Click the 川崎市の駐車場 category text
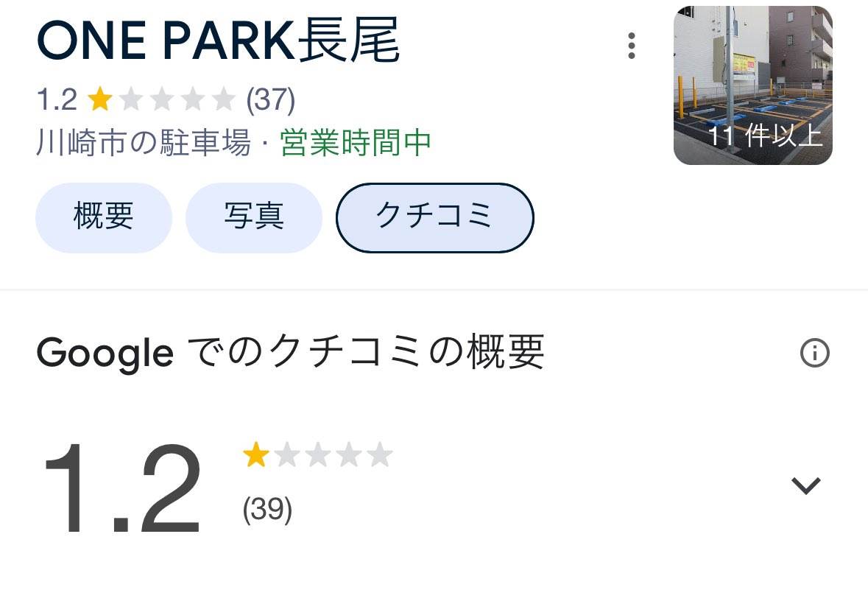 click(x=144, y=143)
